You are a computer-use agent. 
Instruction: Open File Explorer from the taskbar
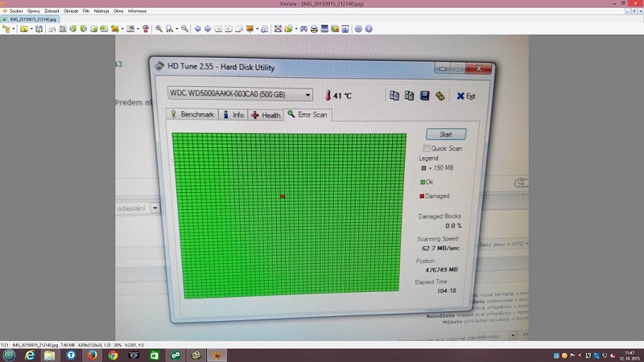[50, 355]
